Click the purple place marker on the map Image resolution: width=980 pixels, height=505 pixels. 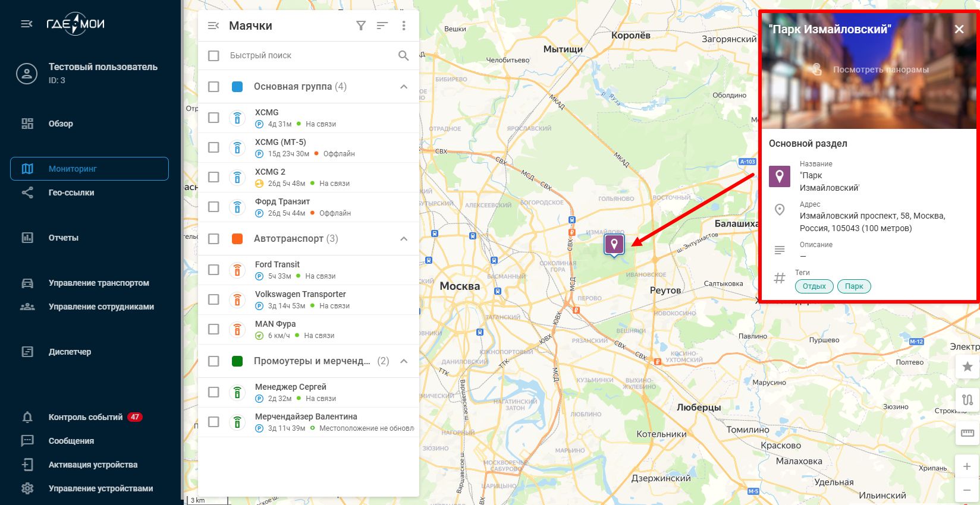click(614, 244)
